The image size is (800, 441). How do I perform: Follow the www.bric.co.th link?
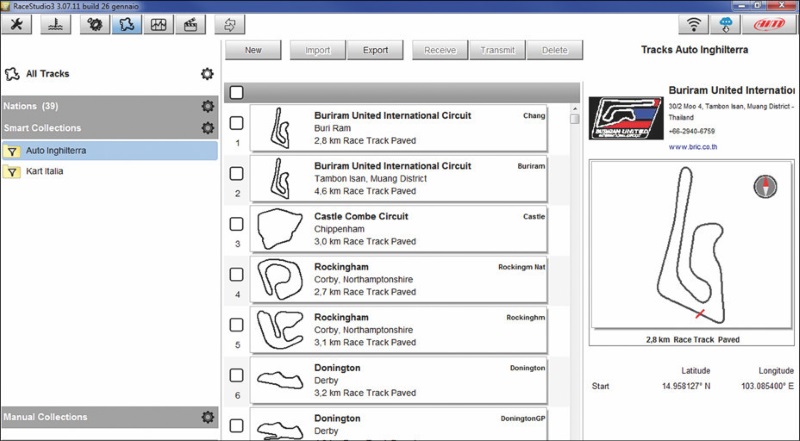tap(694, 146)
